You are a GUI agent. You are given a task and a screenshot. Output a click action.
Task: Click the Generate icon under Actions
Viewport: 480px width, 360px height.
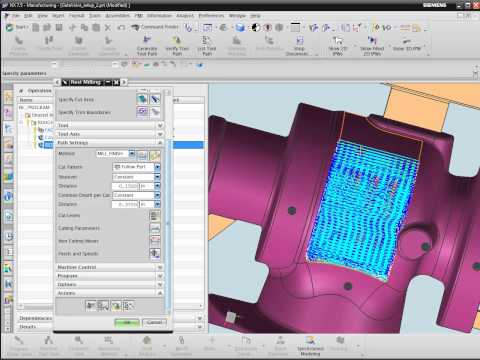[x=91, y=305]
